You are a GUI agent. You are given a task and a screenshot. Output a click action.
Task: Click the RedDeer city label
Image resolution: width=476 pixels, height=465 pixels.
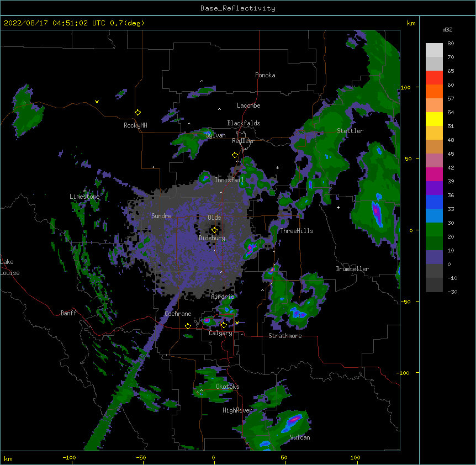coord(243,141)
